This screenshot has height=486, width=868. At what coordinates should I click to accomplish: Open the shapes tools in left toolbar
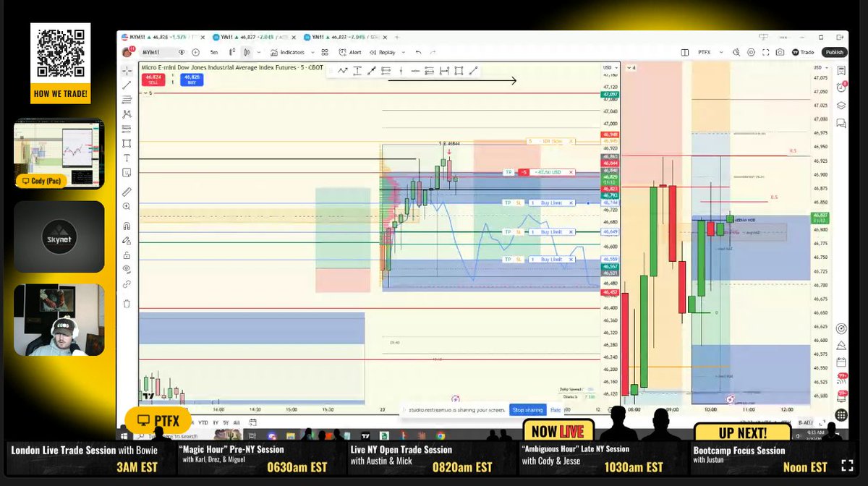click(127, 143)
